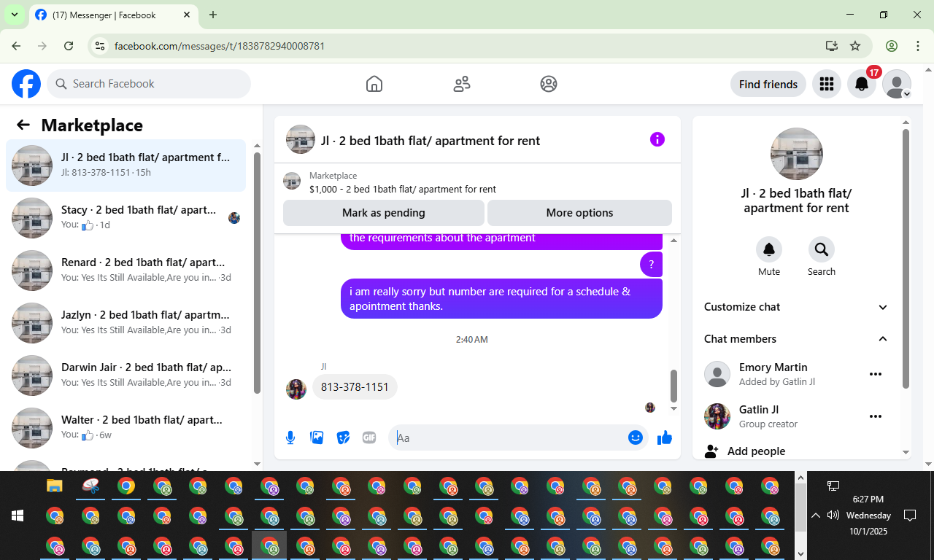Open the sticker picker icon

click(343, 437)
